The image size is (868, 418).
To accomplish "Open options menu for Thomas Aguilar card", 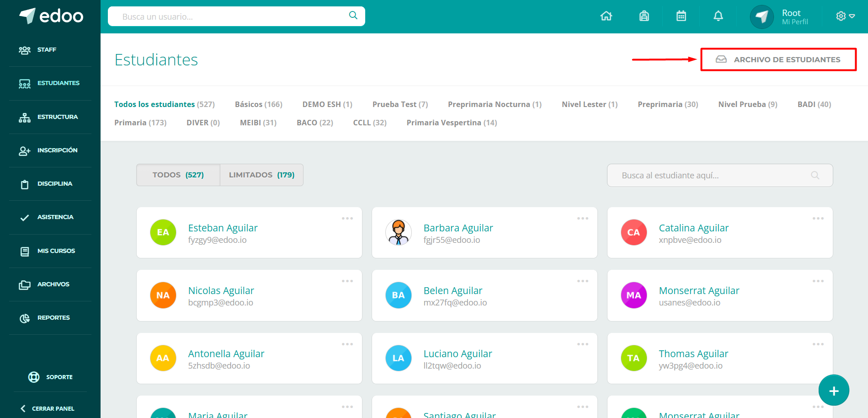I will (x=818, y=344).
